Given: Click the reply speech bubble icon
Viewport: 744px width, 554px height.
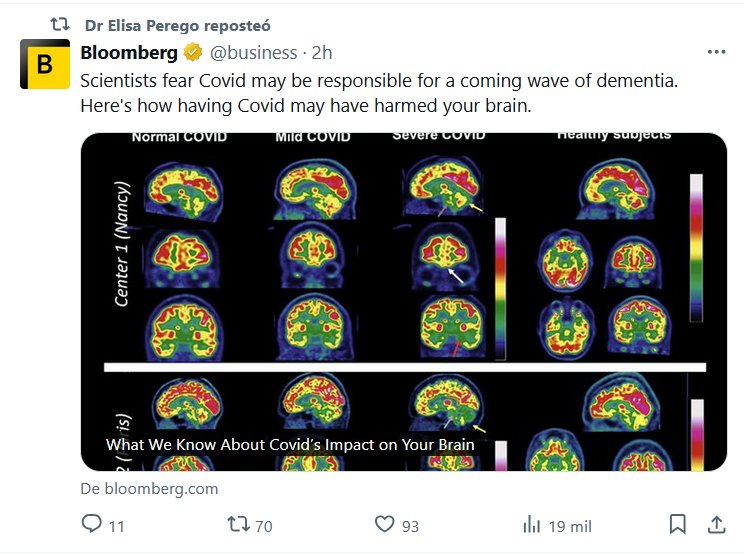Looking at the screenshot, I should point(92,524).
